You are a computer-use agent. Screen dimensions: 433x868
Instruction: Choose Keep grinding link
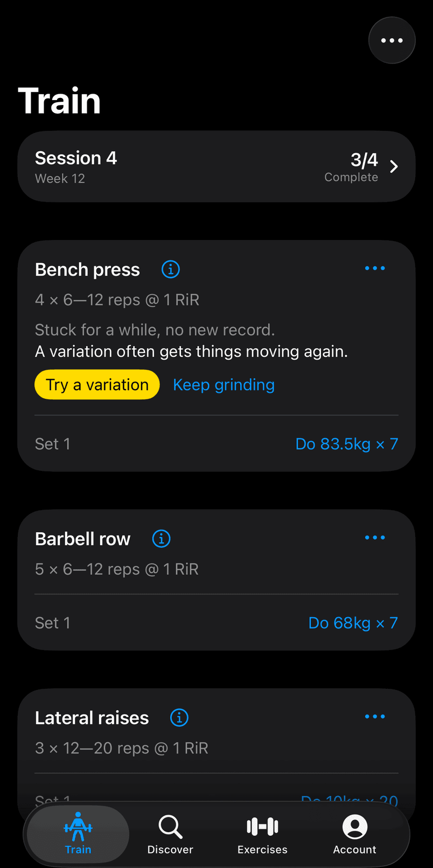(x=224, y=385)
